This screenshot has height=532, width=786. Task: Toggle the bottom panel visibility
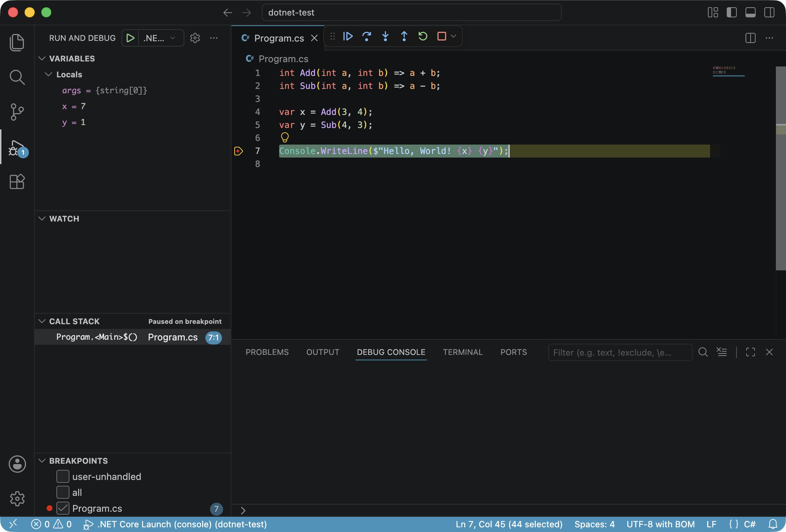click(750, 13)
